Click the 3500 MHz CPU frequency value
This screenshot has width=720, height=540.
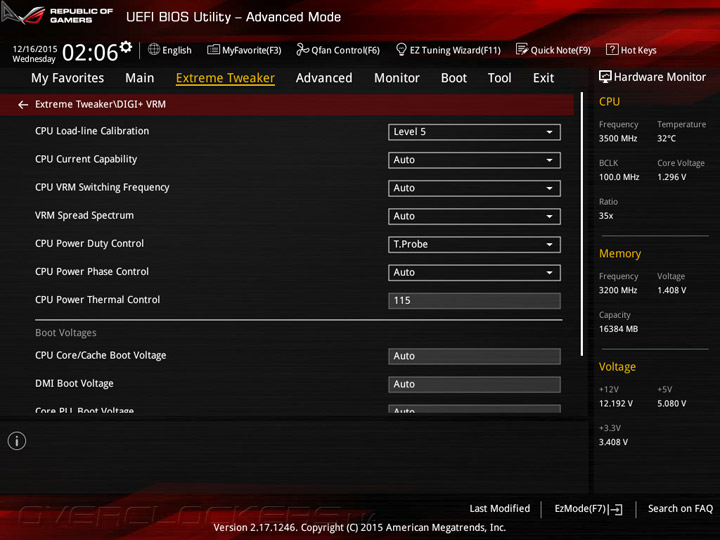(618, 139)
